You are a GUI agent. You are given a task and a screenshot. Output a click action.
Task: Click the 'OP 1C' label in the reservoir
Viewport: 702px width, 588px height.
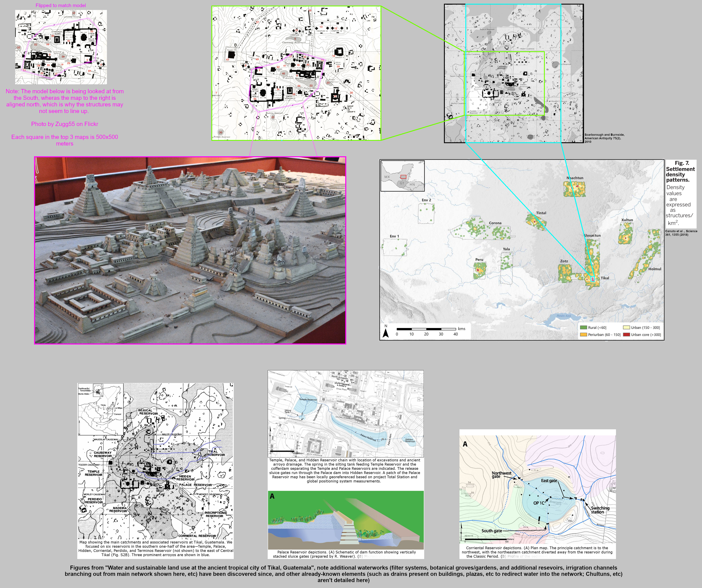(539, 503)
